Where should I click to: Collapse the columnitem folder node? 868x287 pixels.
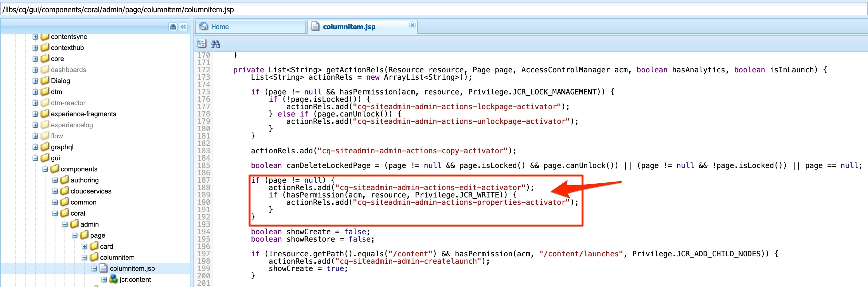point(84,257)
